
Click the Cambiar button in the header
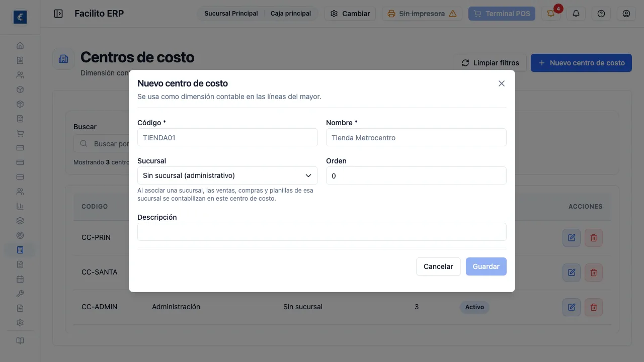pos(350,14)
